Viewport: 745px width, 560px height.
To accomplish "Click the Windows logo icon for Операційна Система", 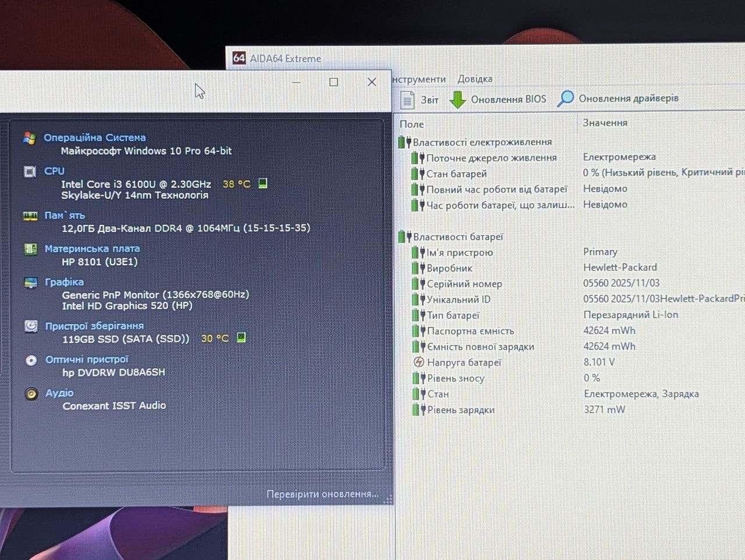I will point(30,138).
